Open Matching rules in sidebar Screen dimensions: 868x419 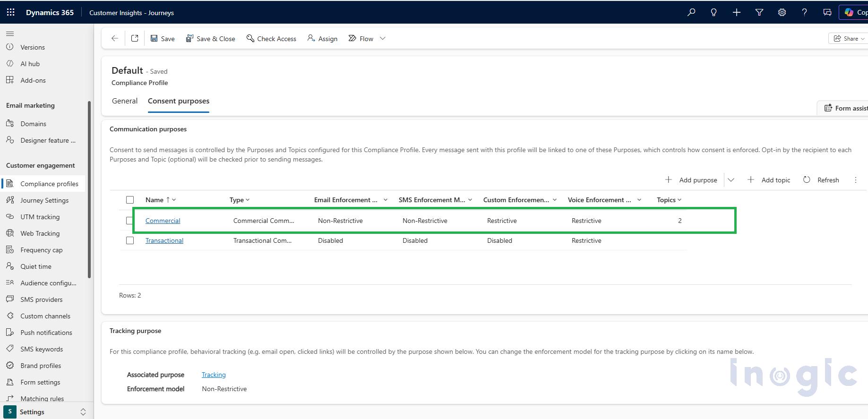pos(42,399)
